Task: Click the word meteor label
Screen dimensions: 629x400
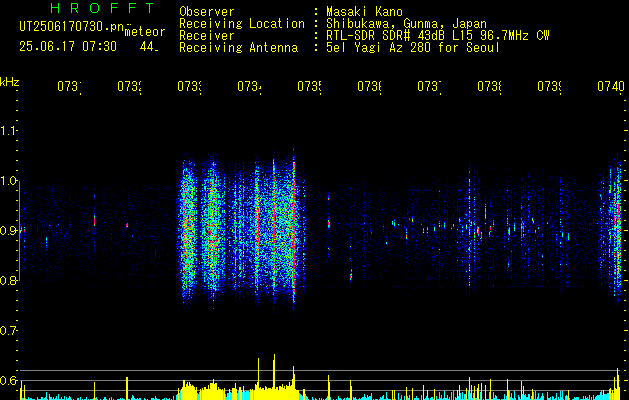Action: [145, 32]
